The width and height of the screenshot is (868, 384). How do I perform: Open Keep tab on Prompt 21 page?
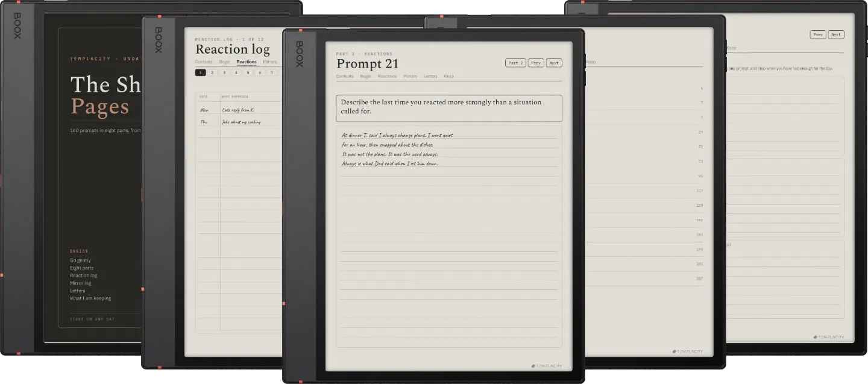click(x=448, y=77)
